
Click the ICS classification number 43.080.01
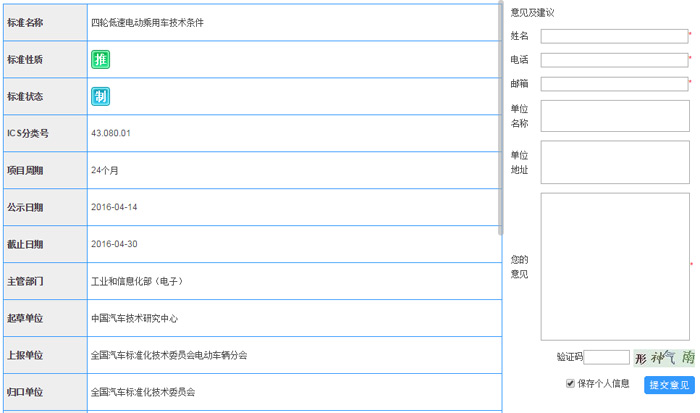click(111, 133)
